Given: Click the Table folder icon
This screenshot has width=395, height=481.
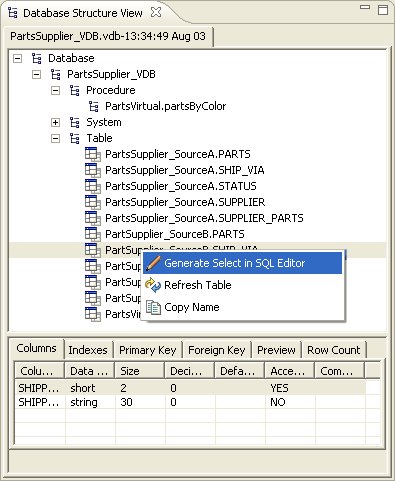Looking at the screenshot, I should click(74, 138).
